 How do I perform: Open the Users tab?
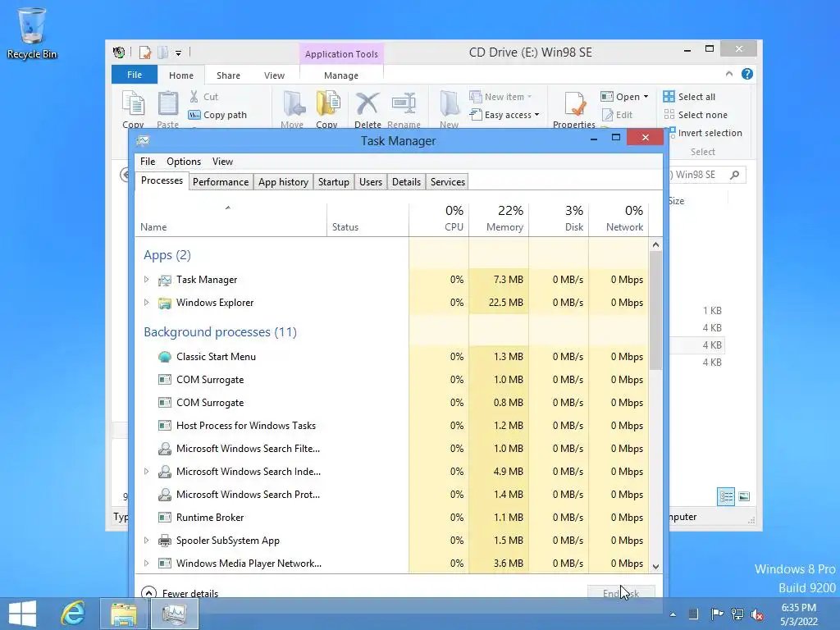click(371, 181)
